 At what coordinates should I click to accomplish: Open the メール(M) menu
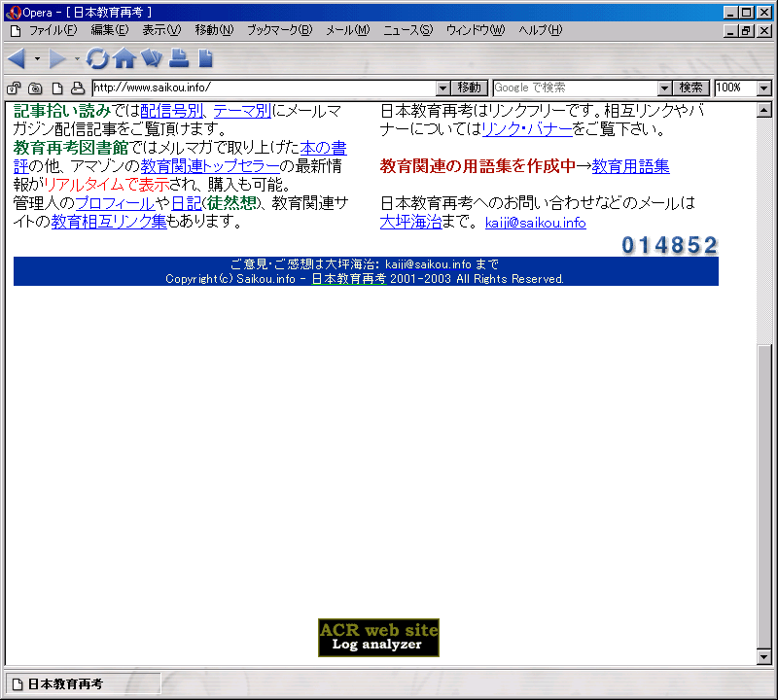pyautogui.click(x=348, y=31)
